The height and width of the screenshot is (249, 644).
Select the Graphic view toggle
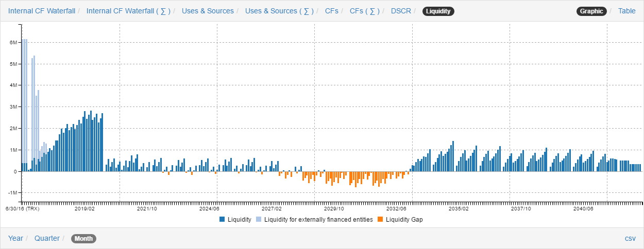(591, 11)
